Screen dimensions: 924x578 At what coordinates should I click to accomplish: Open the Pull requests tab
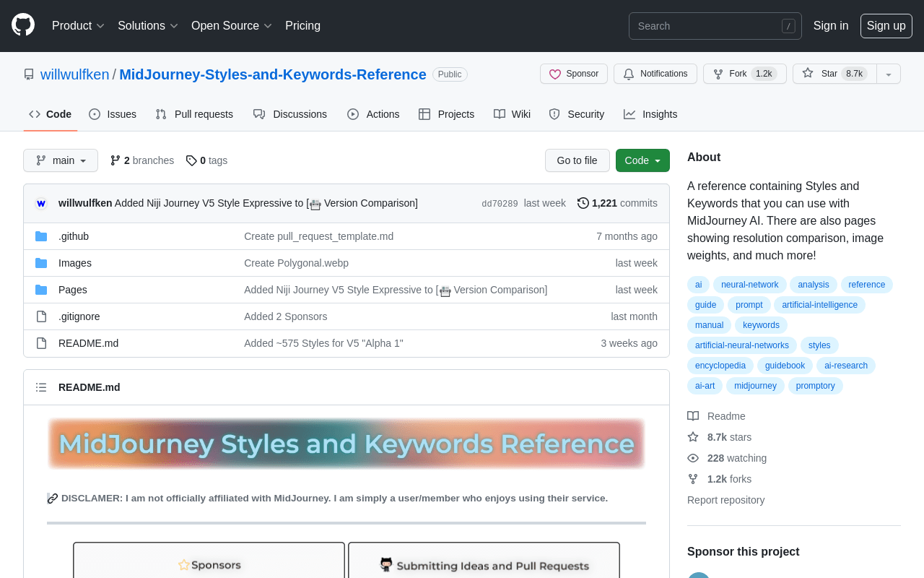pos(194,114)
